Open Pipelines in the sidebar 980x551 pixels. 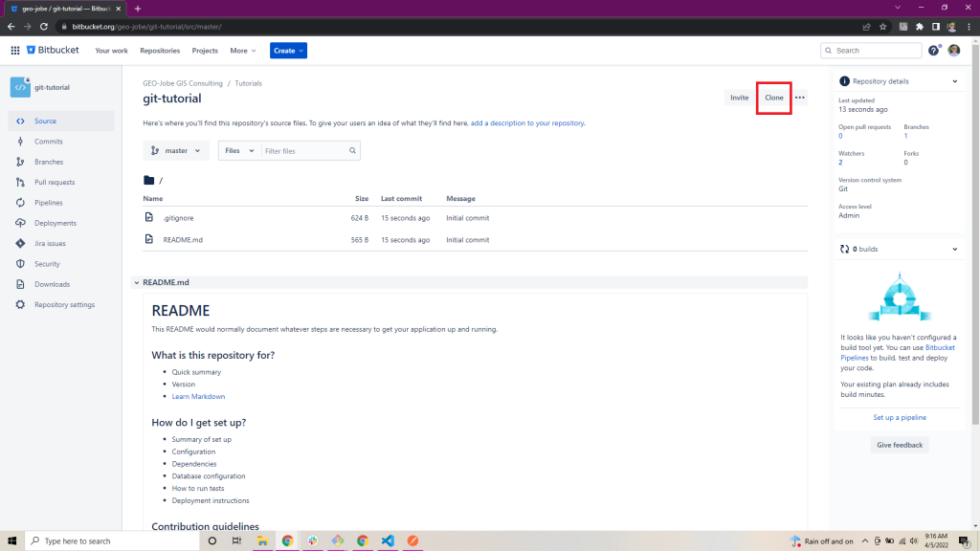click(48, 203)
